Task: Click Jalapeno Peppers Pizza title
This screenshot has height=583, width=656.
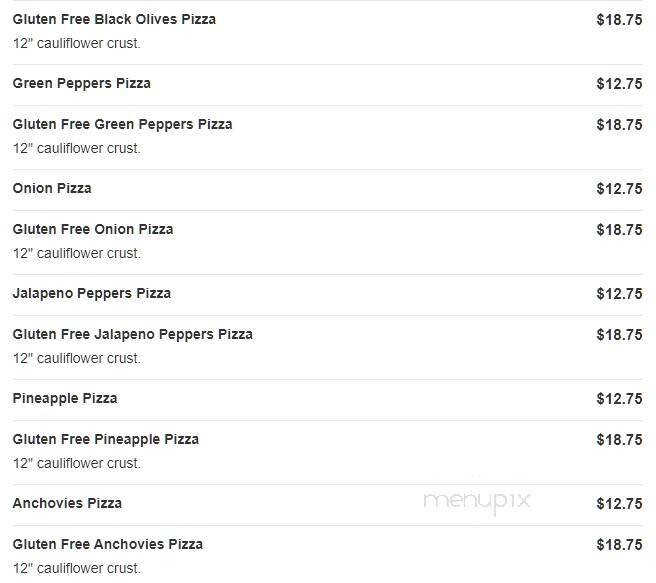Action: point(92,293)
